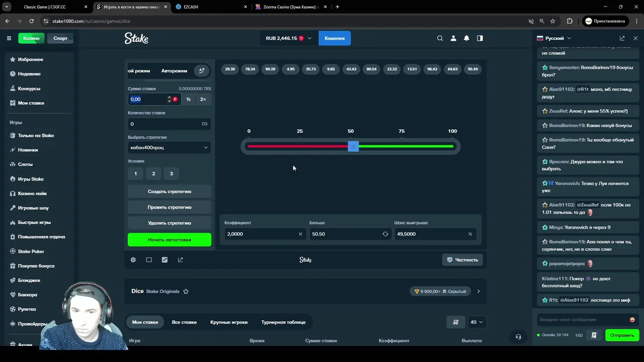Add Dice to favourites star
Viewport: 644px width, 362px height.
186,291
